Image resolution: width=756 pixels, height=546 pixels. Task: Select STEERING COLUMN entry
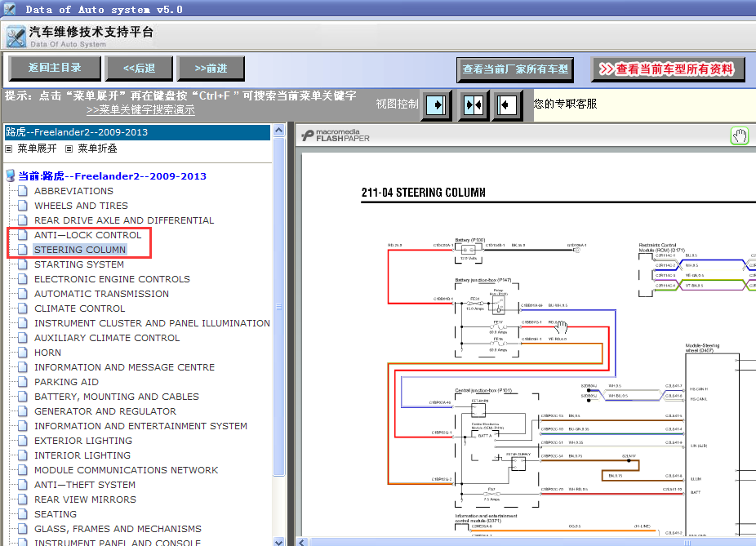point(80,250)
